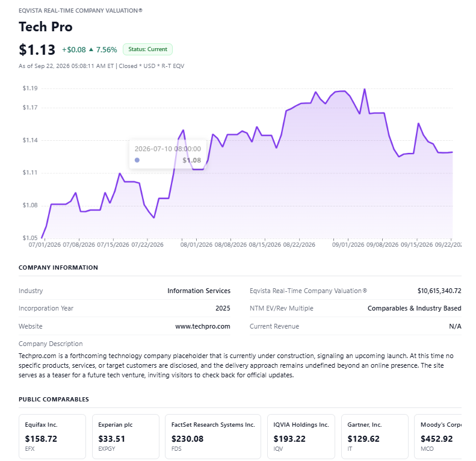Click the $1.19 y-axis label

[30, 88]
